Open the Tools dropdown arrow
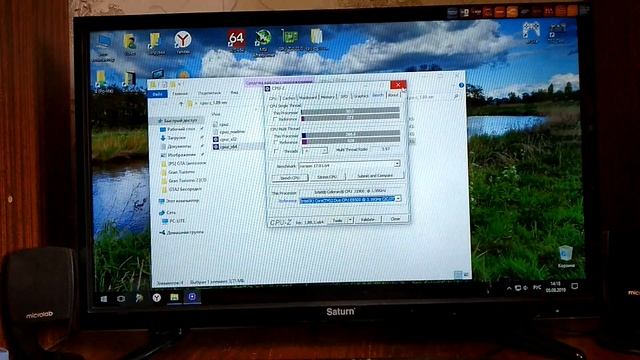The image size is (640, 360). point(350,220)
